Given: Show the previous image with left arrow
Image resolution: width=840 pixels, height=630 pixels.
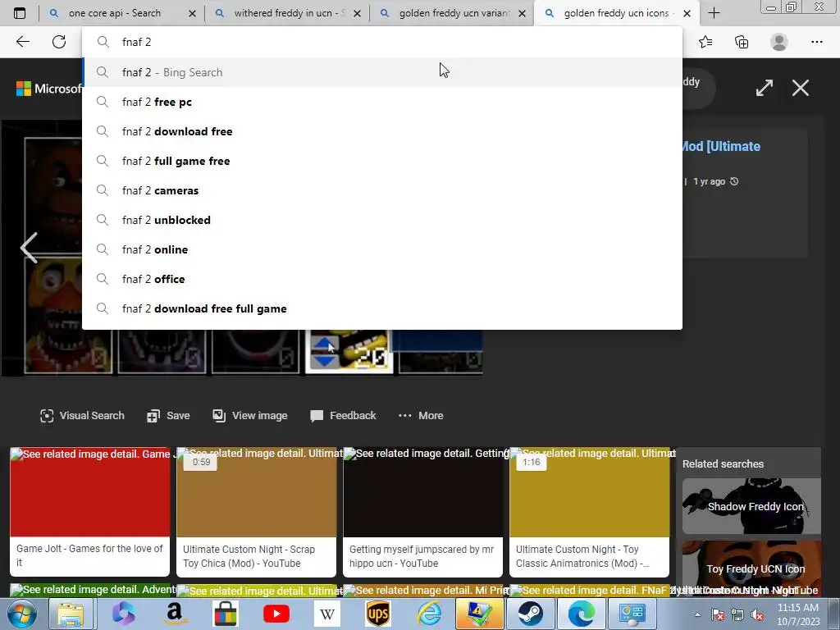Looking at the screenshot, I should click(x=29, y=248).
